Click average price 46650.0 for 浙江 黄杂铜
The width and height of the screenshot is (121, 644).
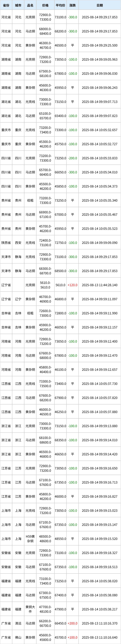coord(60,454)
